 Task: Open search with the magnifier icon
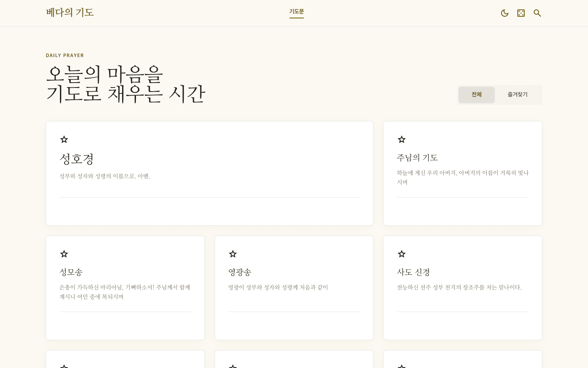(537, 13)
